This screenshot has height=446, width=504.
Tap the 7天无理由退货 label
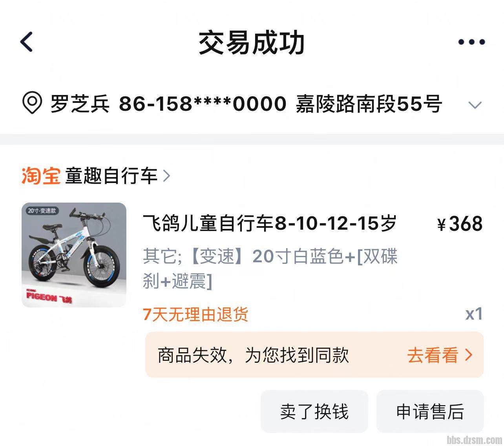[x=195, y=314]
